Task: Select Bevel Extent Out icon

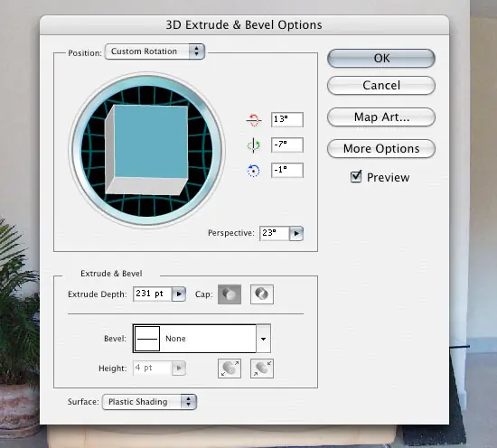Action: (x=230, y=369)
